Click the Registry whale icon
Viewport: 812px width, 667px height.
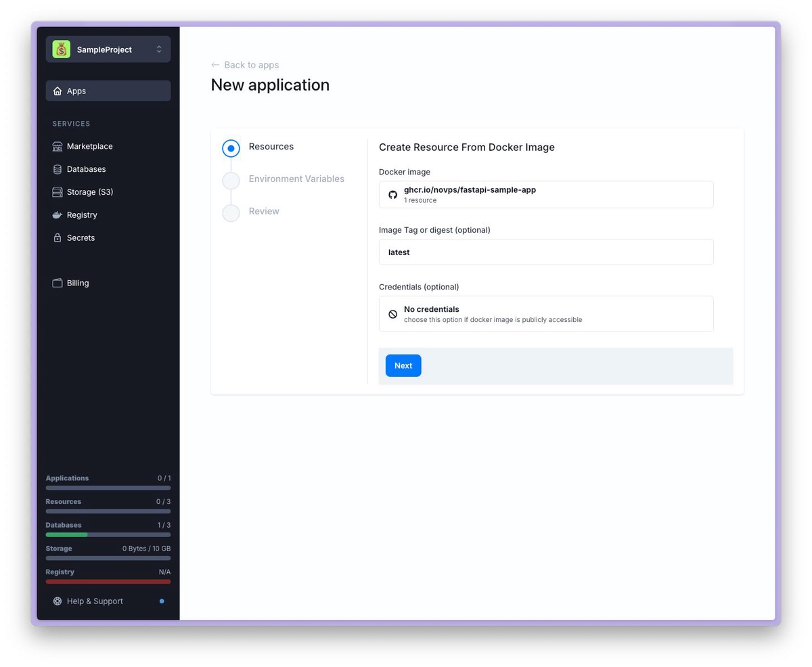coord(58,215)
